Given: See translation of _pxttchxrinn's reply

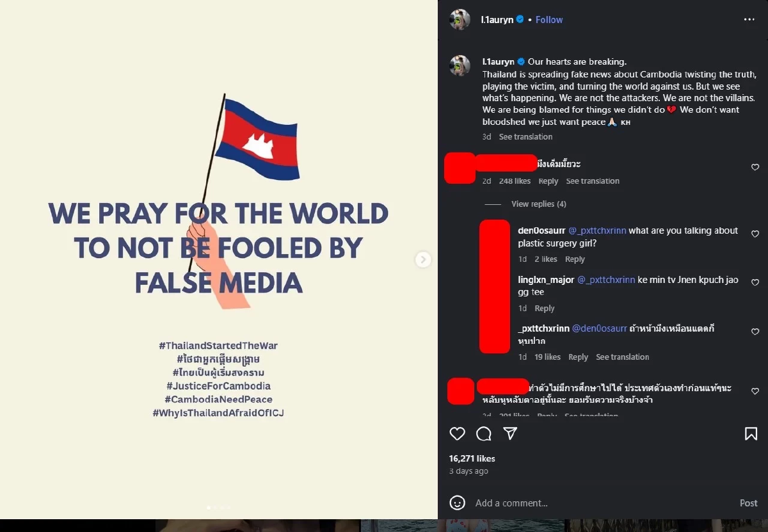Looking at the screenshot, I should (622, 357).
